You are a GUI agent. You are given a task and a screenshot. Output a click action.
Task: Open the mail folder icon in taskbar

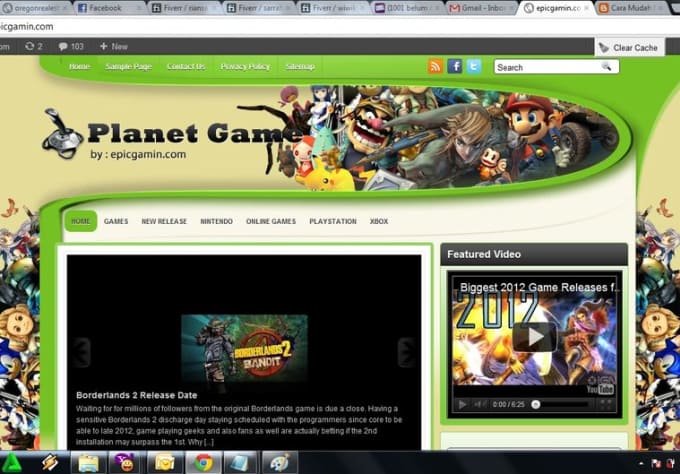[x=165, y=463]
